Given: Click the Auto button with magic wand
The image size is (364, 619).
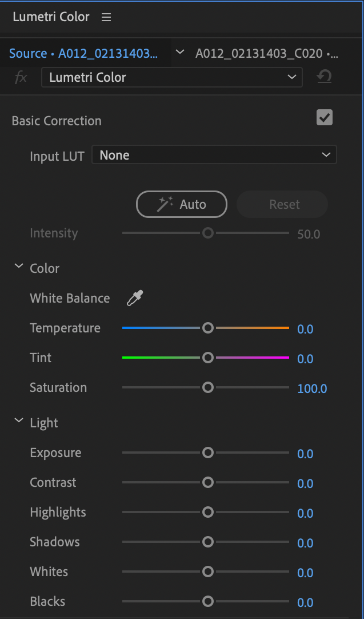Looking at the screenshot, I should coord(181,204).
